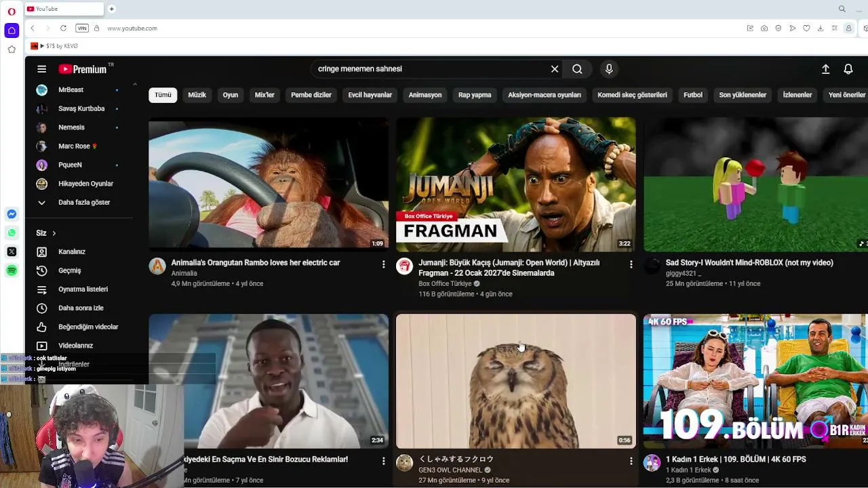Screen dimensions: 868x488
Task: Open Spotify in the Opera sidebar
Action: tap(12, 270)
